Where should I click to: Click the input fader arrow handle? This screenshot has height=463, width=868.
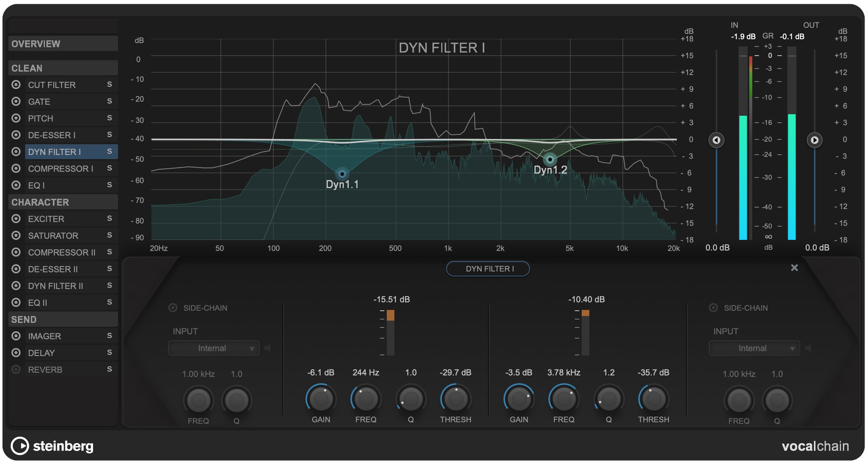click(x=716, y=140)
